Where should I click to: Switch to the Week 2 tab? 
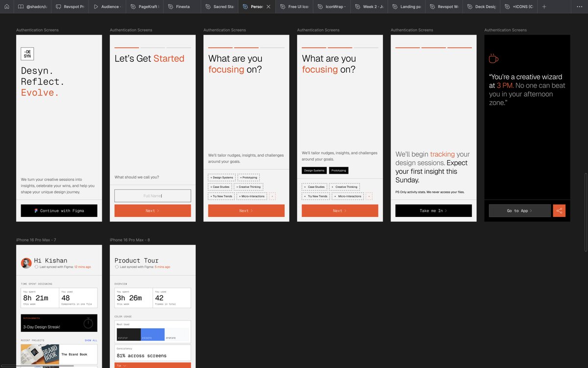coord(368,7)
